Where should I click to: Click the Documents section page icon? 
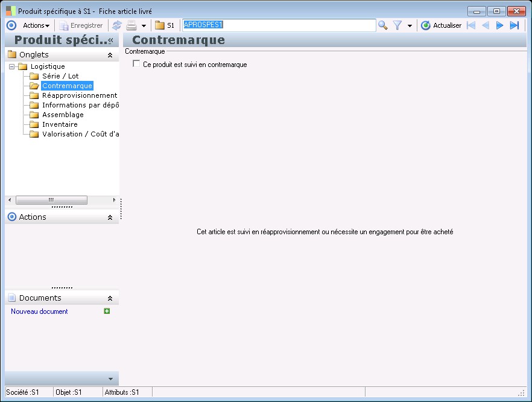(x=12, y=298)
